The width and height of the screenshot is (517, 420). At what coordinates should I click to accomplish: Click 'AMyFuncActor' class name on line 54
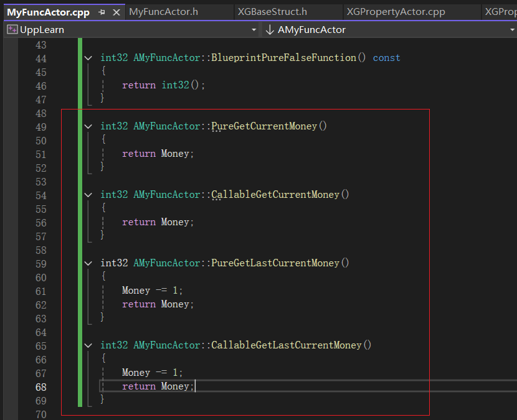pos(167,195)
